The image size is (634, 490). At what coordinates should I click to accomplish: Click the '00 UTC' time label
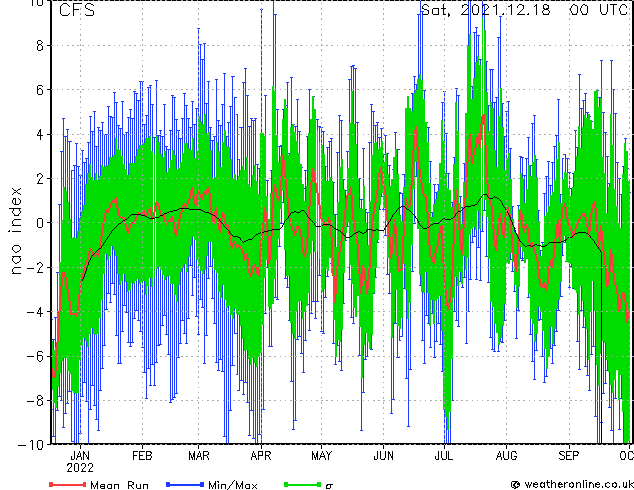pos(600,10)
